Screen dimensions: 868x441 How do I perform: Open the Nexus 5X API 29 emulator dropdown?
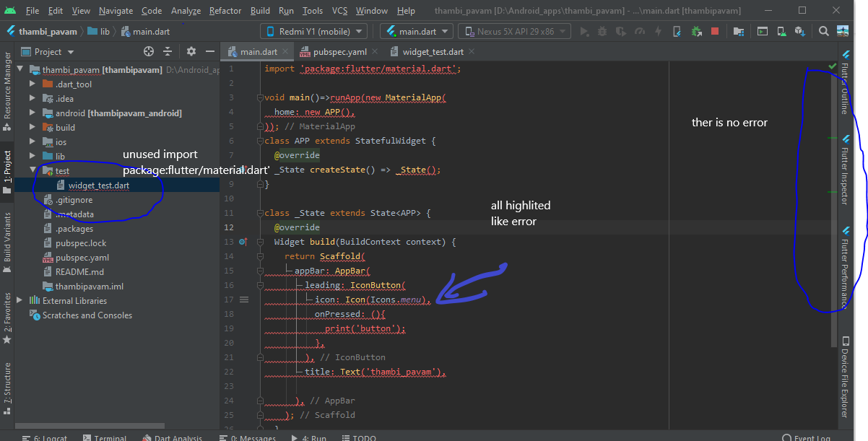point(515,32)
